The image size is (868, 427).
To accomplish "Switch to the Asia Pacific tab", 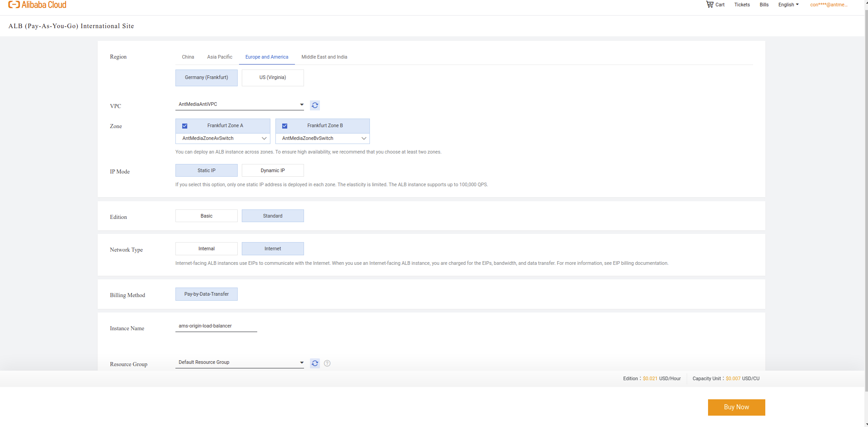I will click(219, 57).
